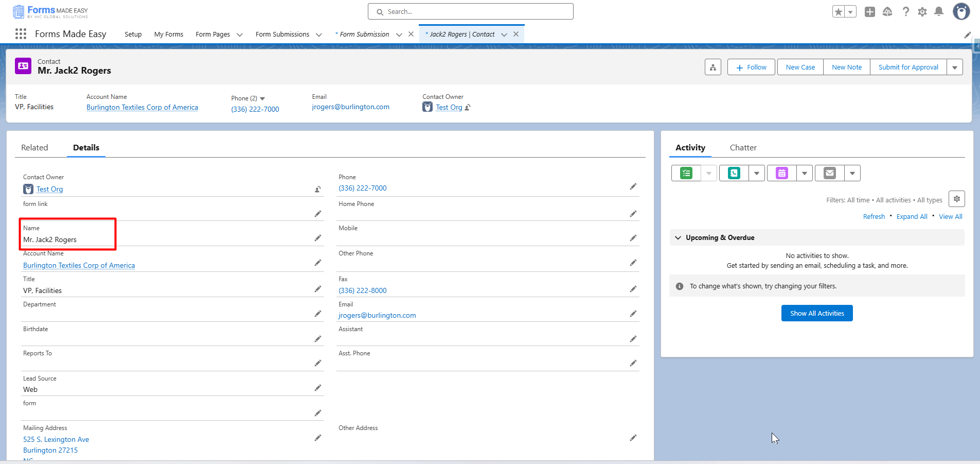Expand the Form Pages nav dropdown
The image size is (980, 464).
[240, 35]
